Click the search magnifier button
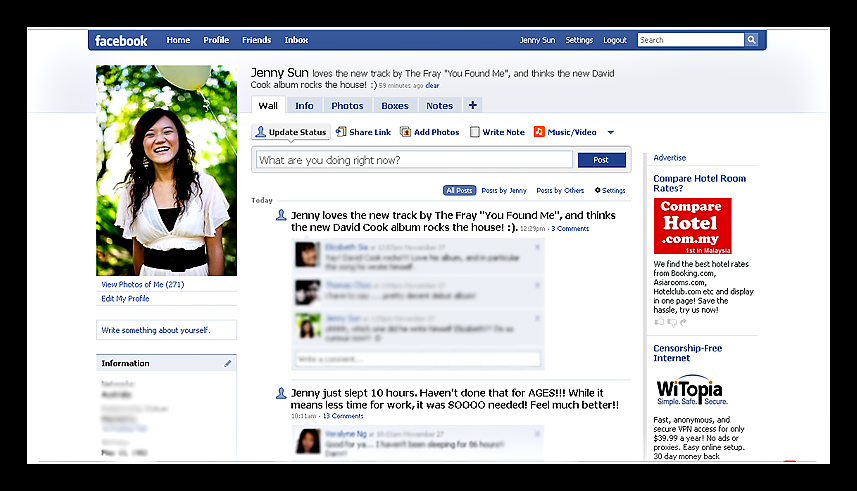The height and width of the screenshot is (491, 857). [x=752, y=40]
